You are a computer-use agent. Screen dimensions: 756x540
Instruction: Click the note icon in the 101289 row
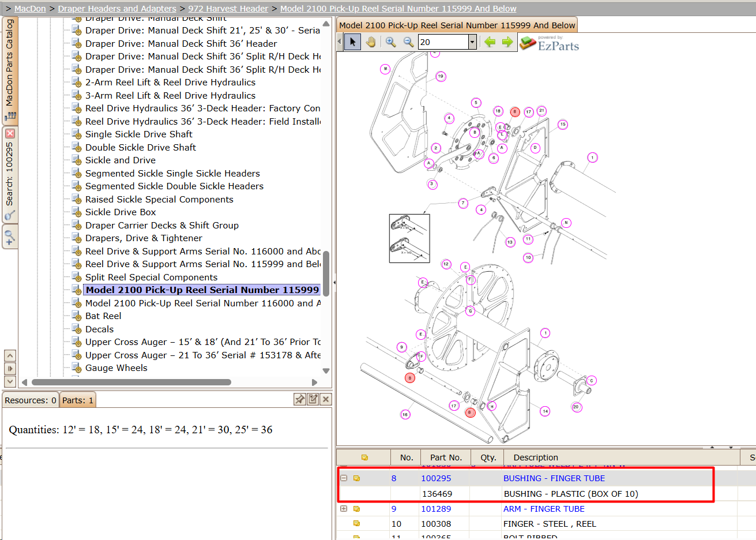356,509
